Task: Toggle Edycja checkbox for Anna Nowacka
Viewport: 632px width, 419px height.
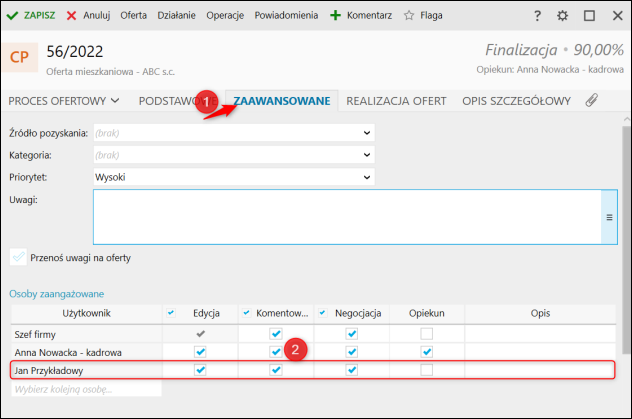Action: (200, 352)
